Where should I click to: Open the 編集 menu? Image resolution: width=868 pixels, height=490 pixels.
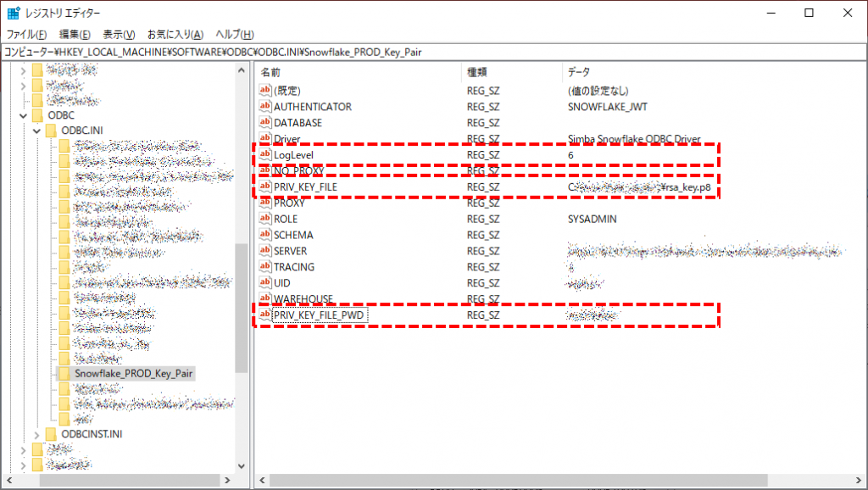[x=74, y=34]
